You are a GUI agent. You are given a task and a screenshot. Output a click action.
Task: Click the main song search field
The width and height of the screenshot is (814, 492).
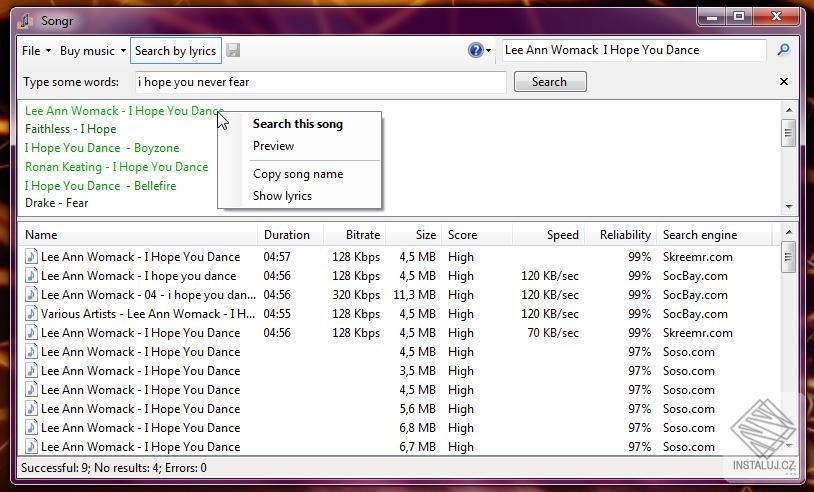coord(633,50)
